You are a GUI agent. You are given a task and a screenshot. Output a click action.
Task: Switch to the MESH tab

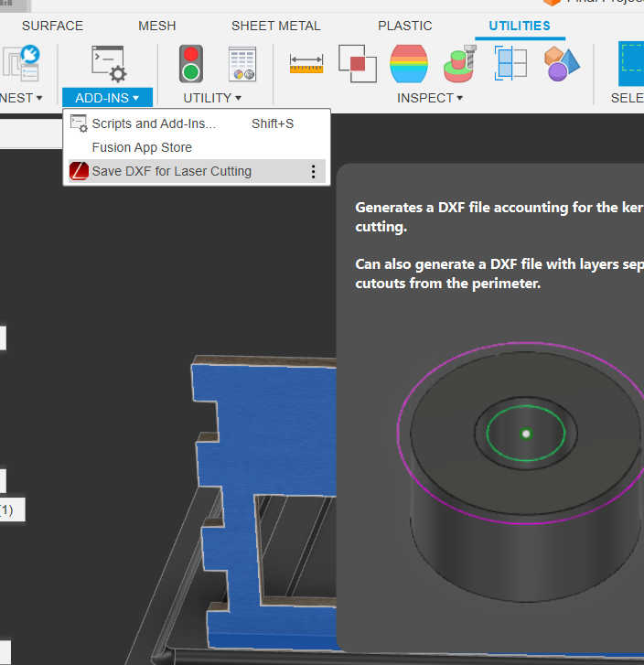[156, 26]
